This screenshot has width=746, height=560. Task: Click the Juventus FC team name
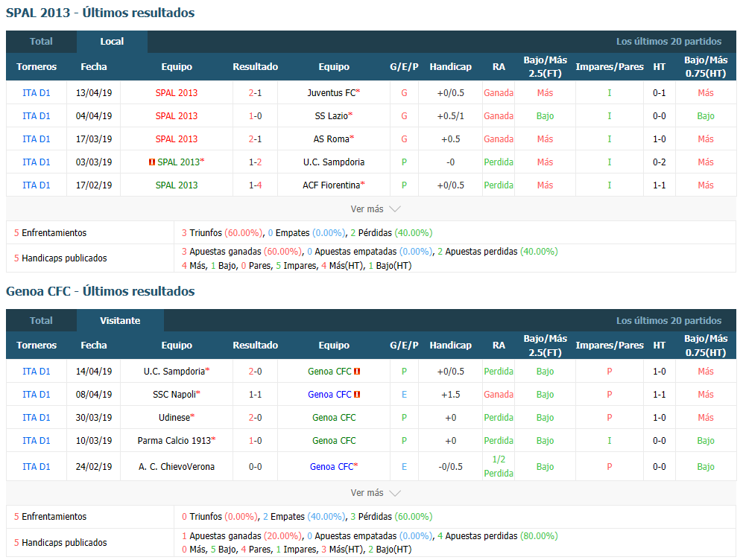tap(332, 92)
